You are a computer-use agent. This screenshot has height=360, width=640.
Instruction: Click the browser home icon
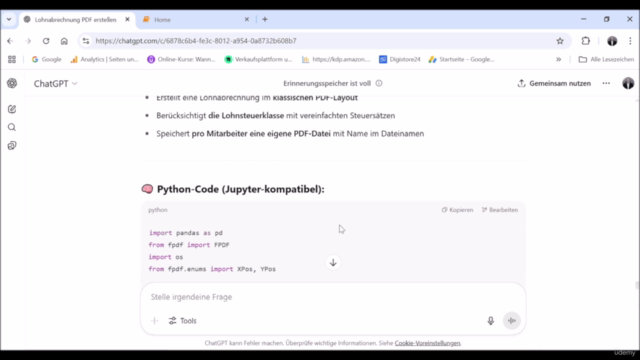[x=64, y=41]
